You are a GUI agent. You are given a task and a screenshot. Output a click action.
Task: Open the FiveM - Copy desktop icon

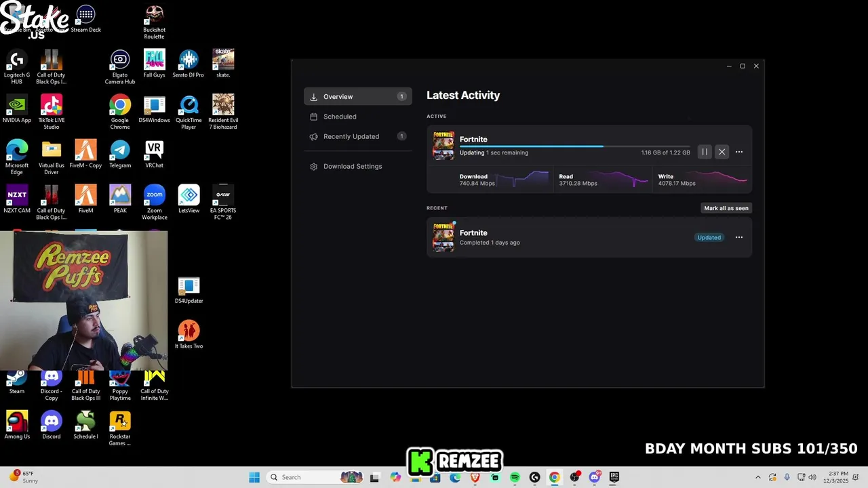click(x=85, y=155)
